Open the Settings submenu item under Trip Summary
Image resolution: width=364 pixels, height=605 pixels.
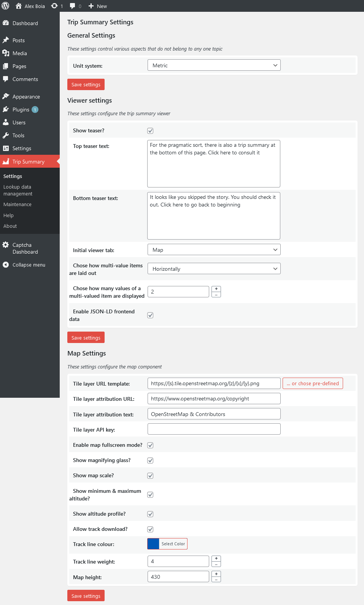[x=13, y=176]
